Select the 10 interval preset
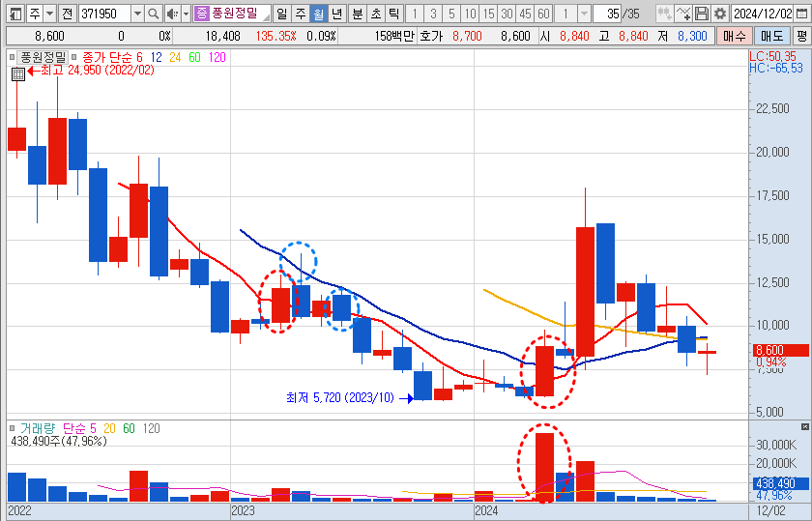The width and height of the screenshot is (812, 521). point(470,14)
